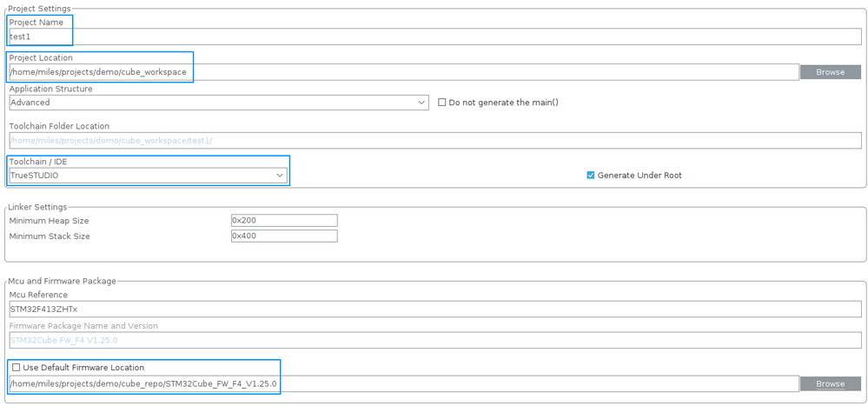Browse for the project location folder

pos(830,72)
